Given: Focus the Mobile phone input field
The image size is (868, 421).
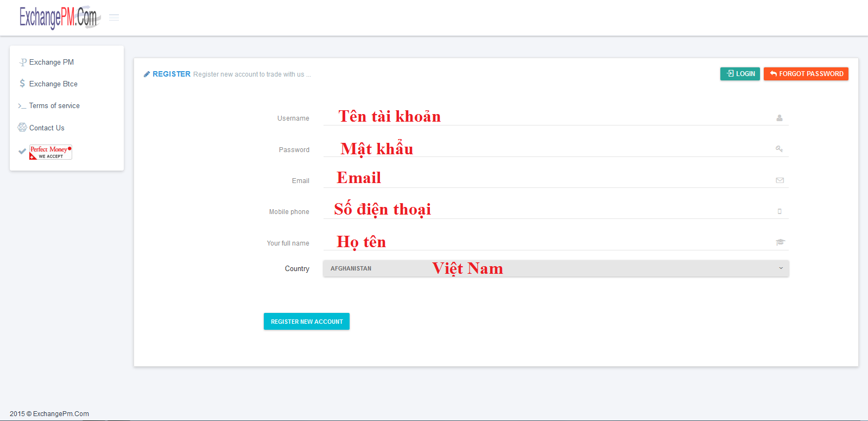Looking at the screenshot, I should pos(556,211).
